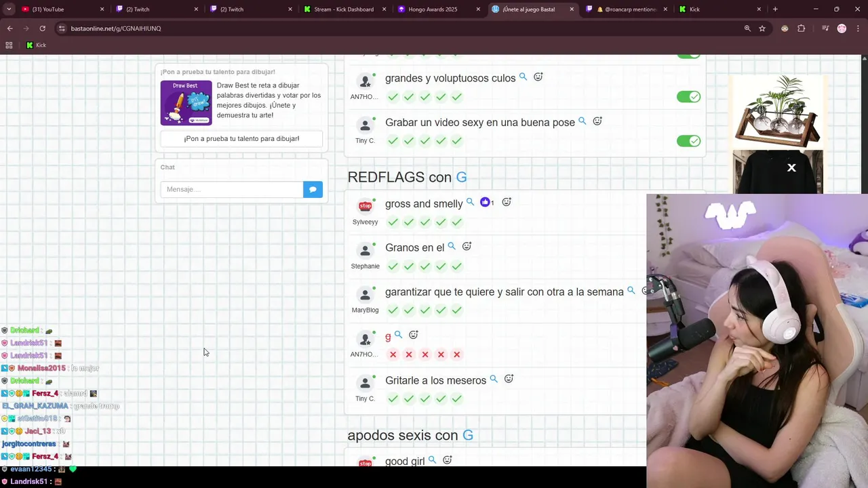
Task: Click the 'Chat' panel label
Action: pyautogui.click(x=167, y=167)
